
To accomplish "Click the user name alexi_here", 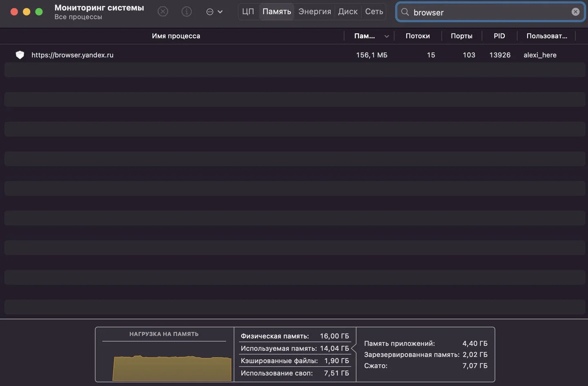I will click(540, 55).
